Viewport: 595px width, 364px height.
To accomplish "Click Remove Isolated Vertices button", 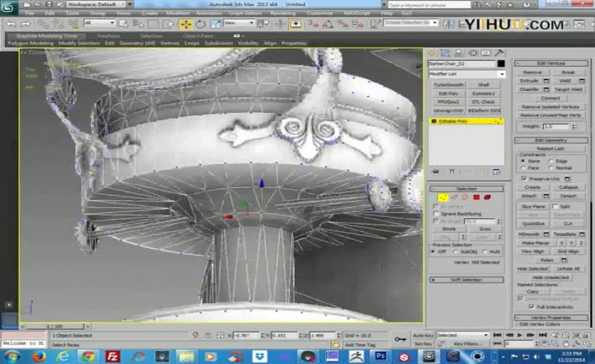I will 550,107.
